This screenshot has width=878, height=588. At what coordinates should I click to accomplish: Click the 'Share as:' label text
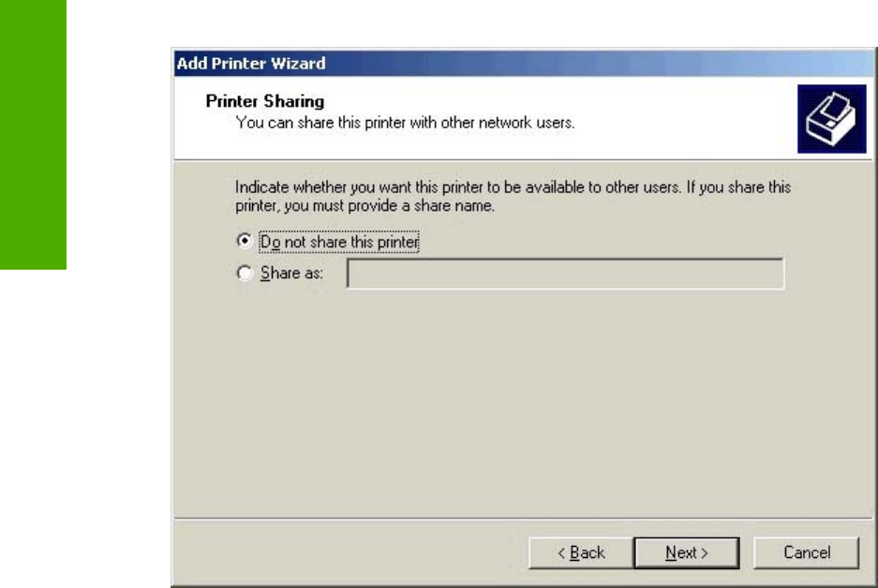pyautogui.click(x=291, y=273)
